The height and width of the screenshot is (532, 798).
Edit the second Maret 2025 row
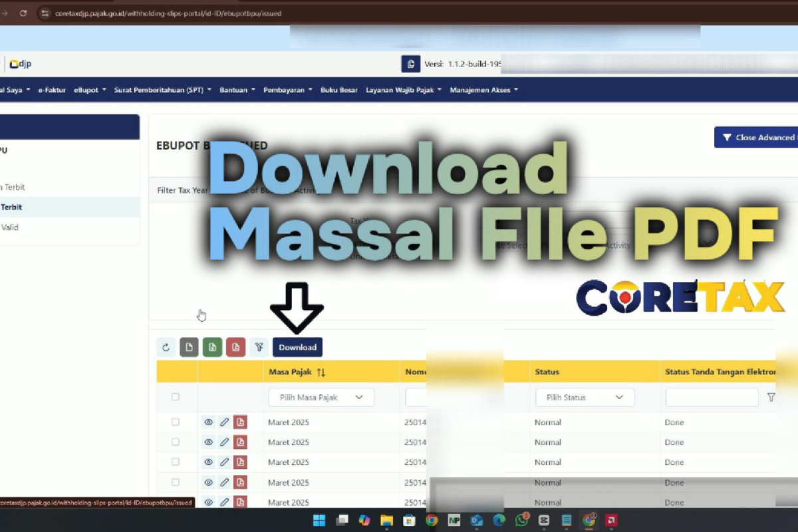coord(225,442)
